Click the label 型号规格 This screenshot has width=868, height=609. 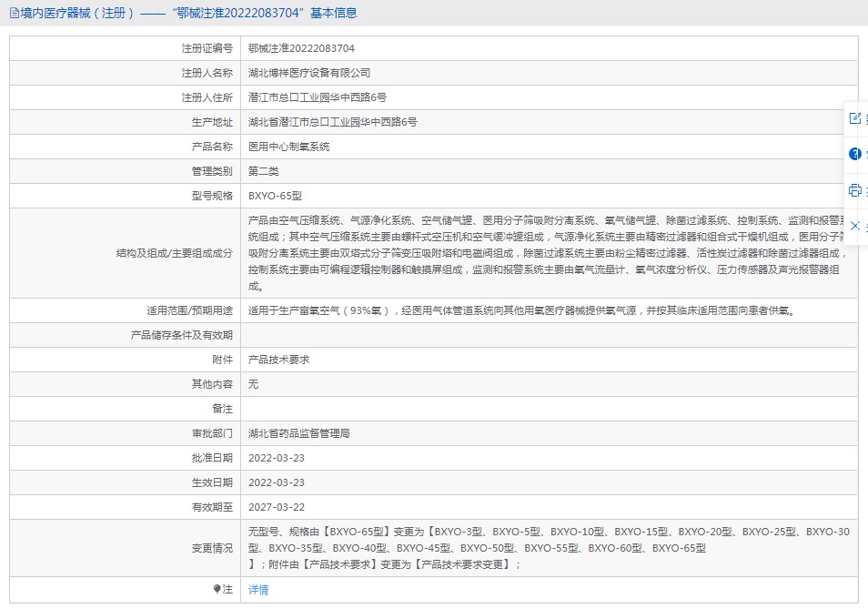pyautogui.click(x=212, y=196)
